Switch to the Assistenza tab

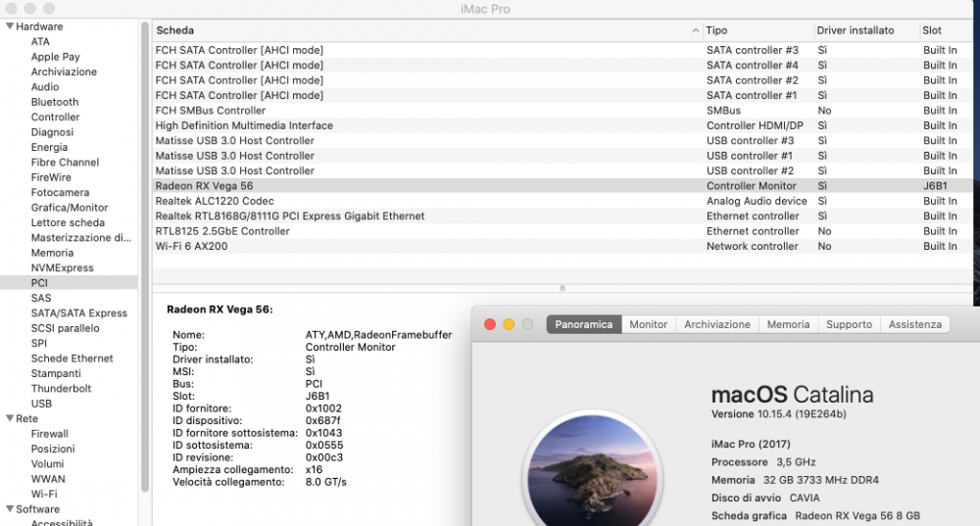(915, 324)
